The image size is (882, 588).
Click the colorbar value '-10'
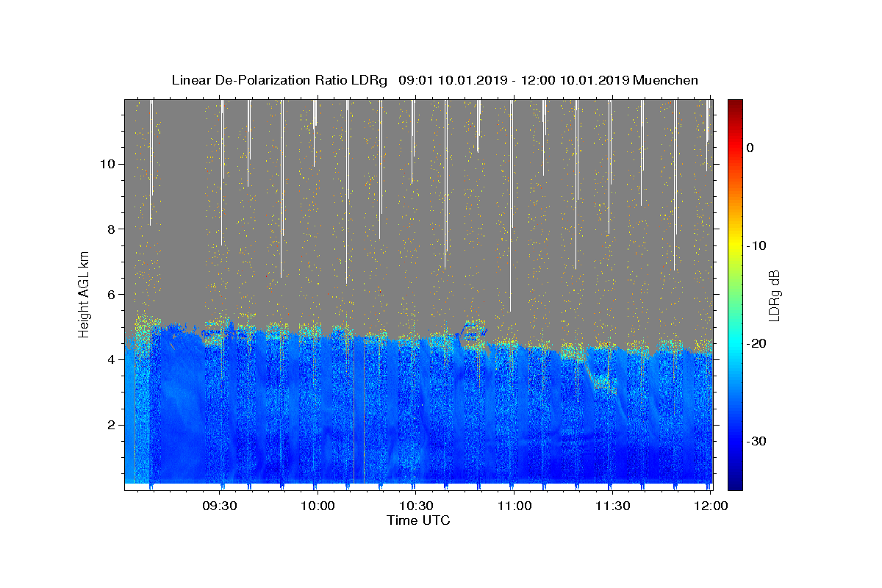pos(757,245)
